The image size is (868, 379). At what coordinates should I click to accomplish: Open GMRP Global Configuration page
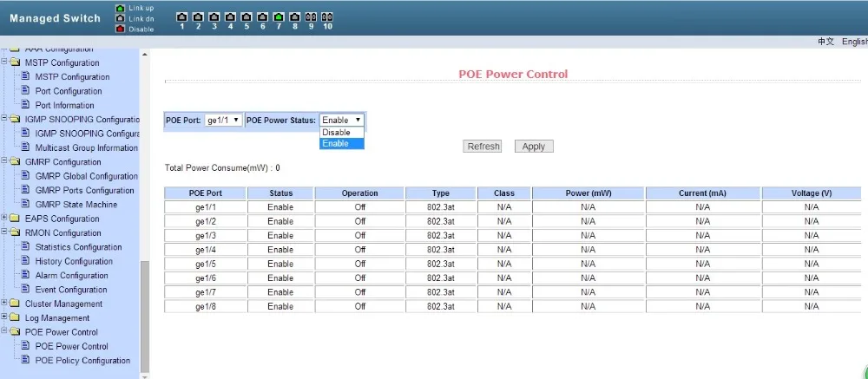click(86, 176)
